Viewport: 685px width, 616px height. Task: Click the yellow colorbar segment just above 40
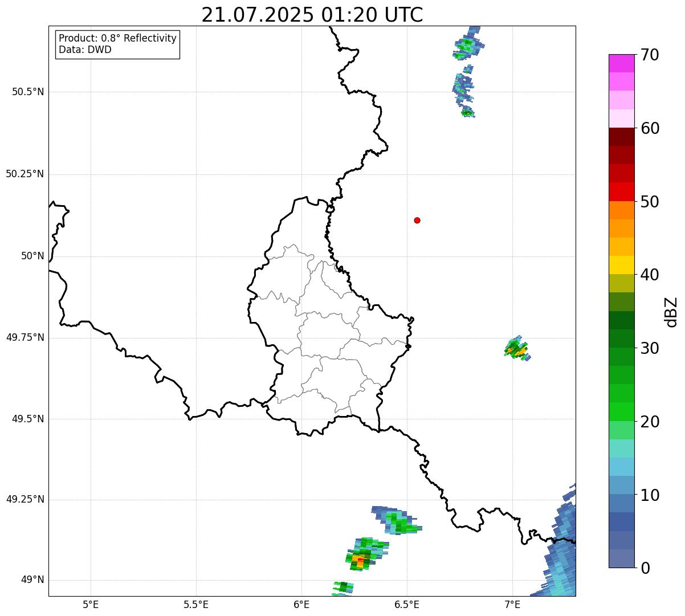(621, 265)
